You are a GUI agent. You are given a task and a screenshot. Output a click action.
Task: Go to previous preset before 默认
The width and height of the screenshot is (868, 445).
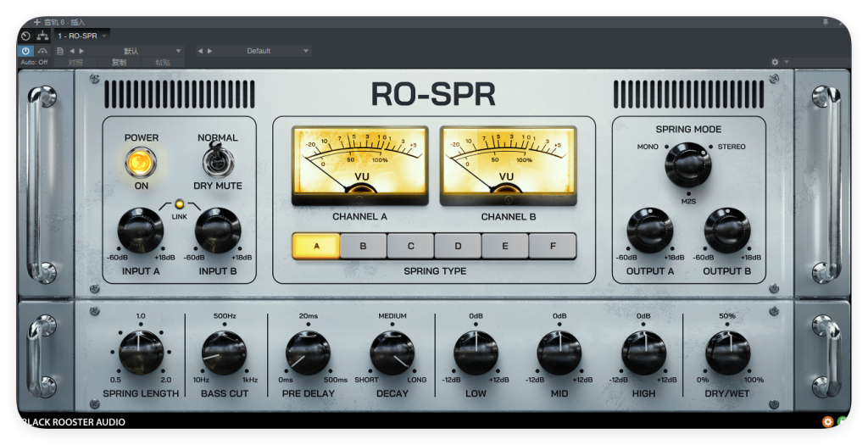(x=71, y=51)
